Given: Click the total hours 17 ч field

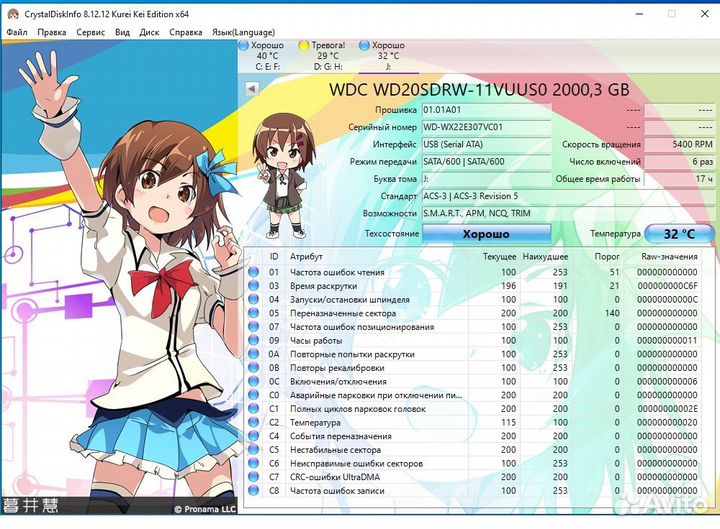Looking at the screenshot, I should (679, 179).
